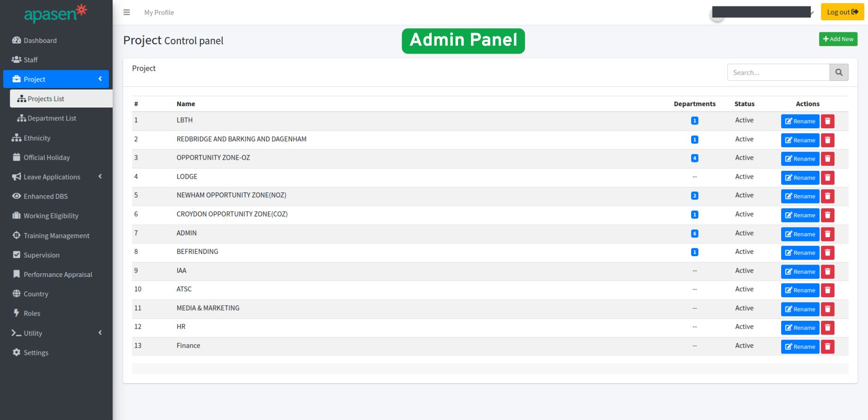
Task: Click the hamburger menu icon to toggle sidebar
Action: tap(127, 12)
